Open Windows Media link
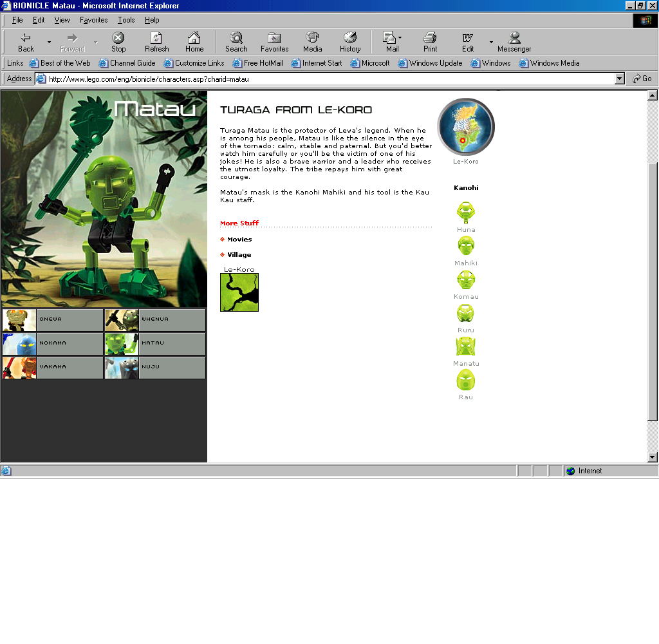This screenshot has height=644, width=659. (550, 63)
